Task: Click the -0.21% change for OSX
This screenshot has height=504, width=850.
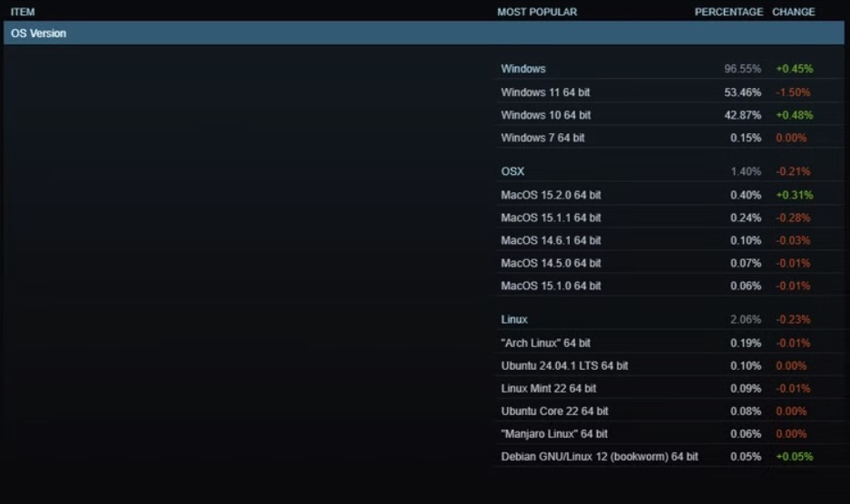Action: [793, 171]
